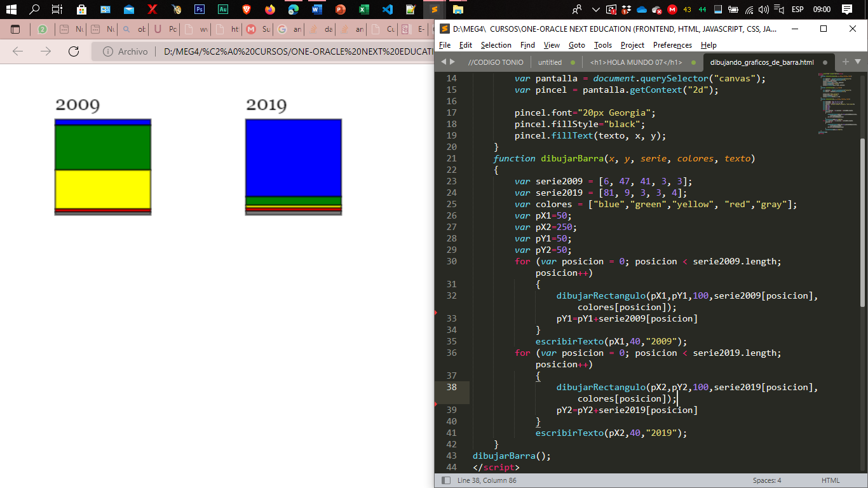868x488 pixels.
Task: Open the Mail app from taskbar
Action: [129, 10]
